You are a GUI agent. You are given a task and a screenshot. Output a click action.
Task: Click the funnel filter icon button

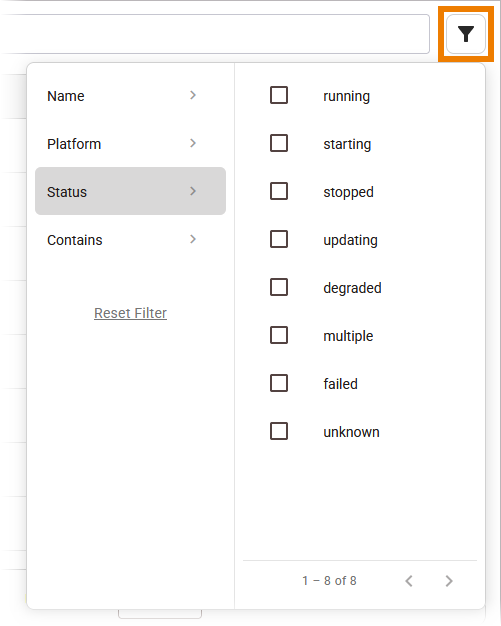465,34
